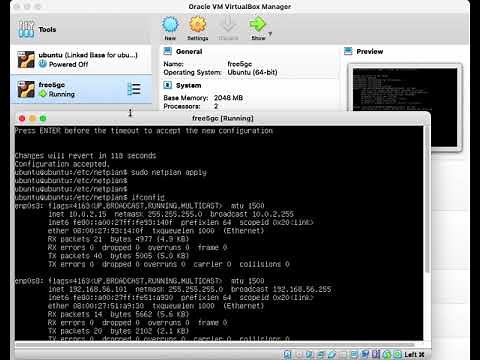Click the hard disk activity status icon
This screenshot has width=480, height=360.
pyautogui.click(x=288, y=354)
